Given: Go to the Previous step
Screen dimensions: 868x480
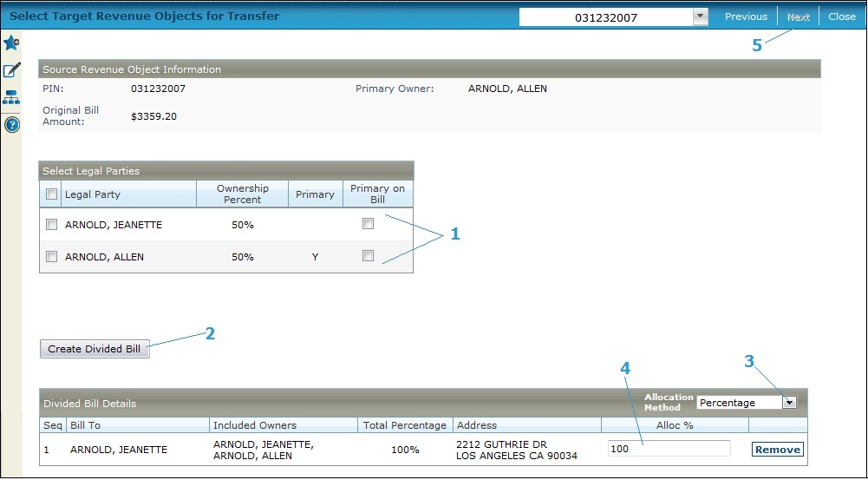Looking at the screenshot, I should (746, 16).
